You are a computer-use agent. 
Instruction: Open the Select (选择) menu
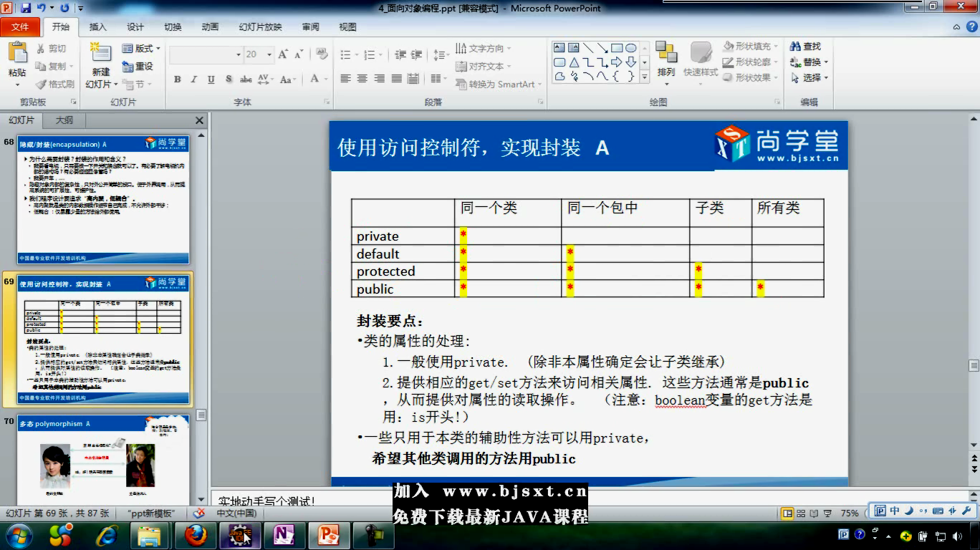(810, 78)
